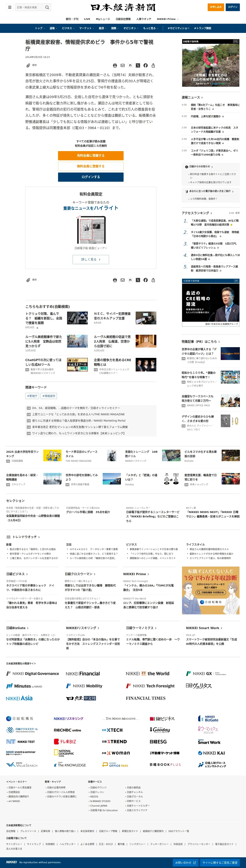Viewport: 246px width, 868px height.
Task: Click the dark blue ログインする button
Action: point(91,177)
